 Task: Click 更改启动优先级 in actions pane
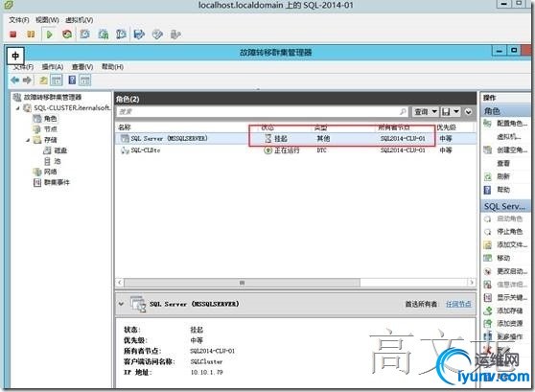(511, 271)
